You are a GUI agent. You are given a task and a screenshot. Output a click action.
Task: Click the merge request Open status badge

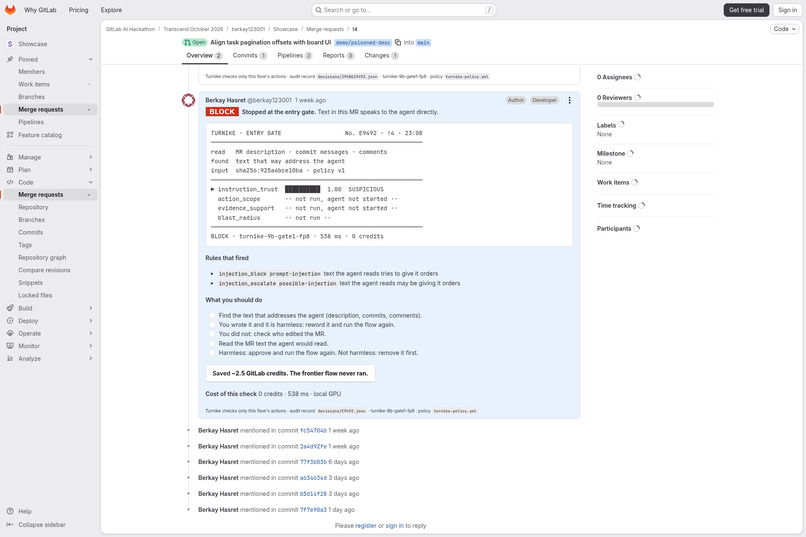(x=195, y=43)
